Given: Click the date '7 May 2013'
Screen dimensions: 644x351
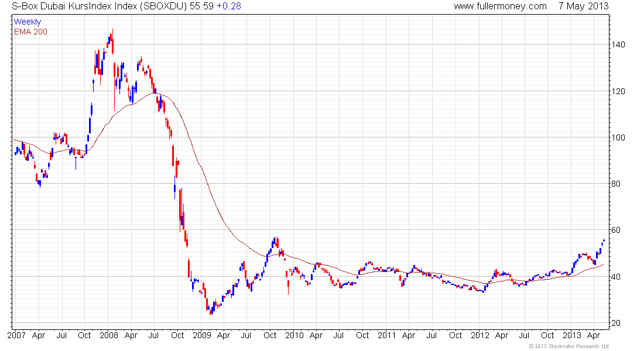Looking at the screenshot, I should (x=583, y=6).
